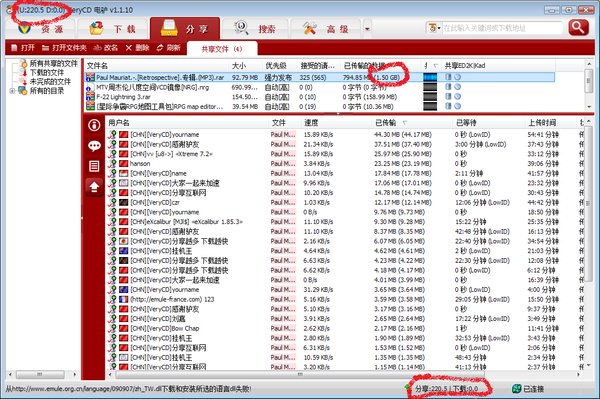Choose 改名 to rename file
The width and height of the screenshot is (600, 399).
pos(106,48)
